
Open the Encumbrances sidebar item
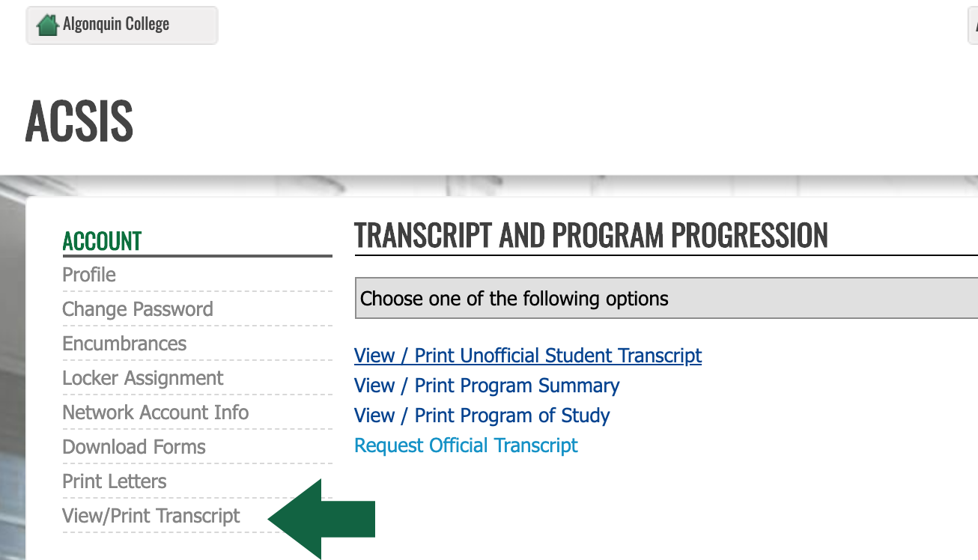124,344
